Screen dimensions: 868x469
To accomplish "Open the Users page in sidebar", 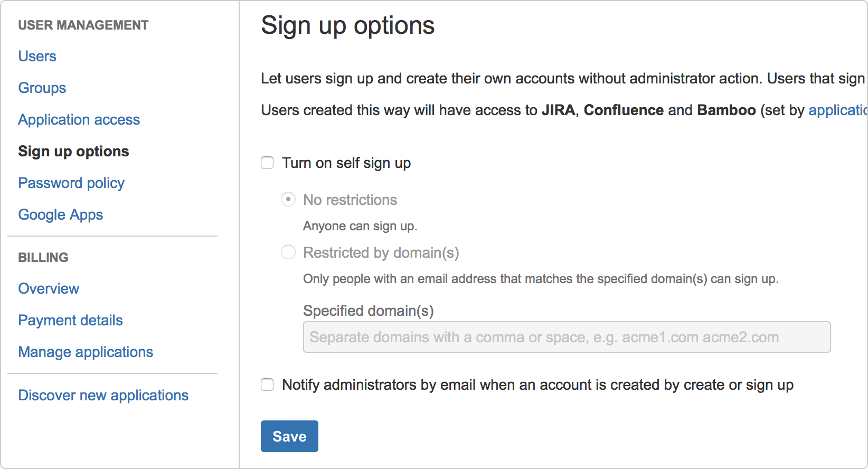I will pos(37,56).
